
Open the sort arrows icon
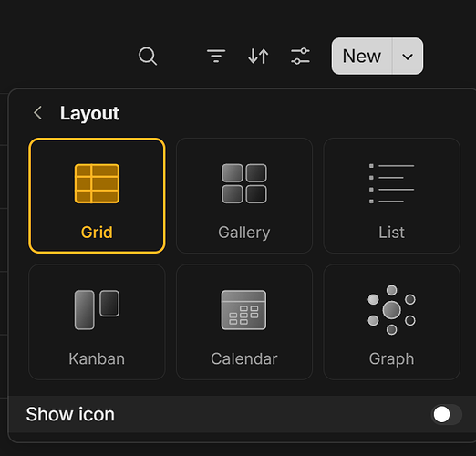(x=258, y=56)
